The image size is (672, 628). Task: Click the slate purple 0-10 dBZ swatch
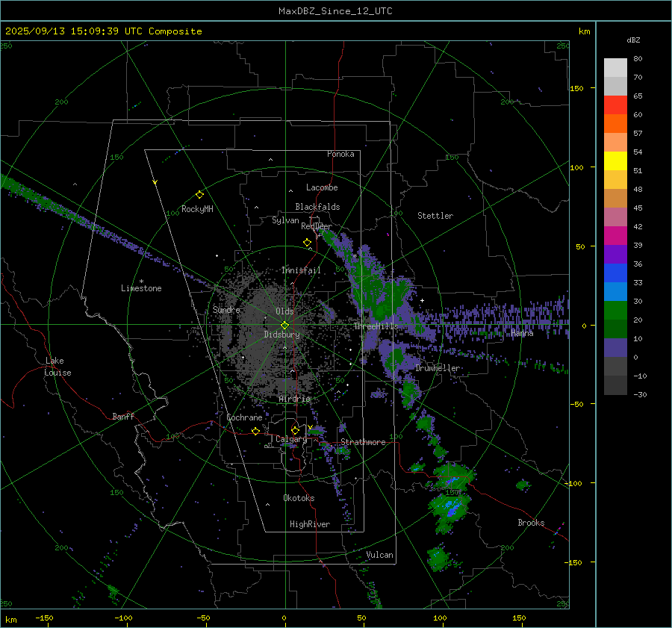(x=615, y=348)
